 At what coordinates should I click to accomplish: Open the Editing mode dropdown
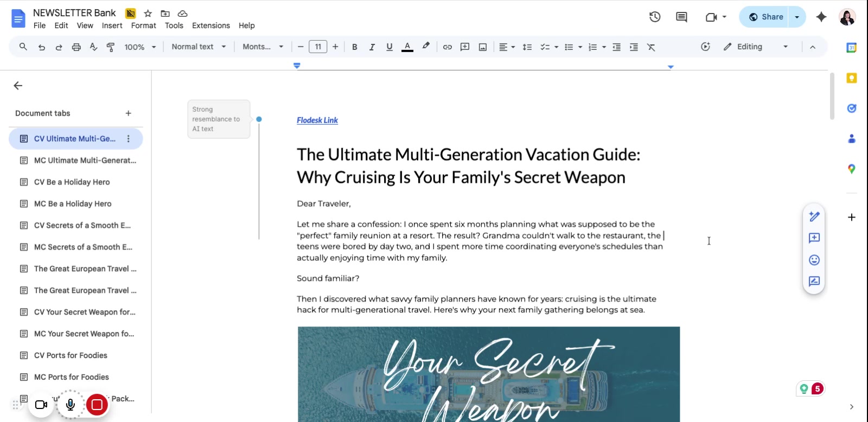click(x=756, y=47)
